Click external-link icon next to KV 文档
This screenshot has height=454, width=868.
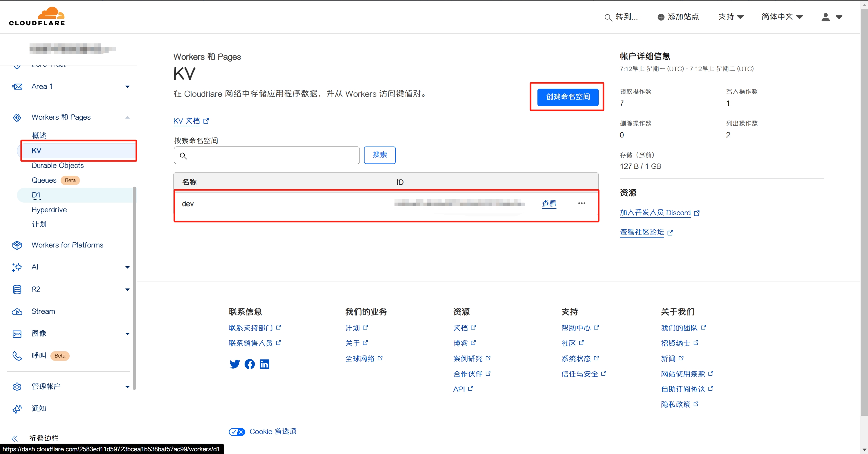[x=206, y=121]
